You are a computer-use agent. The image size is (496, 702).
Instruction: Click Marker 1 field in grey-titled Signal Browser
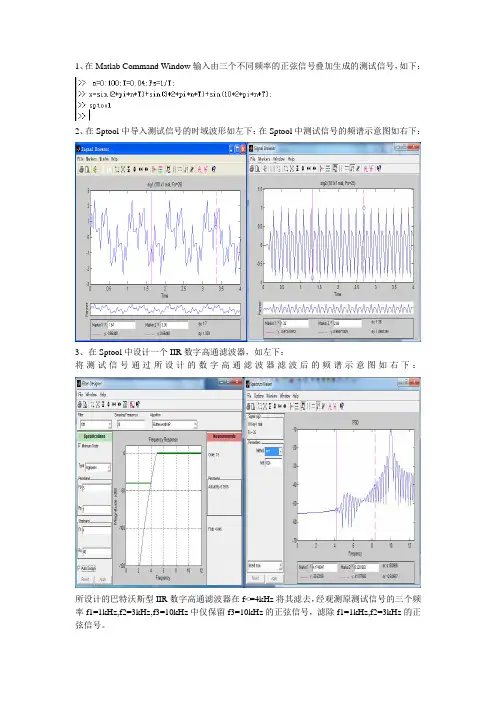pyautogui.click(x=295, y=323)
